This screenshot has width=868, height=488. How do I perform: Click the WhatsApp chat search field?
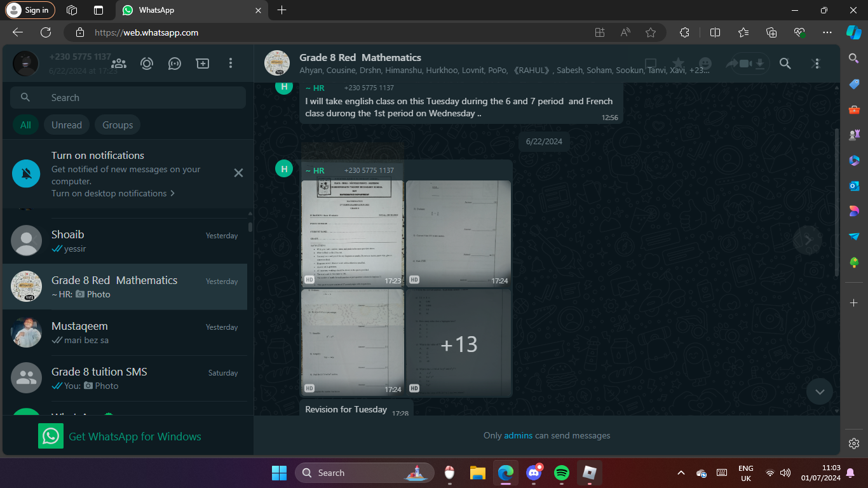coord(128,98)
